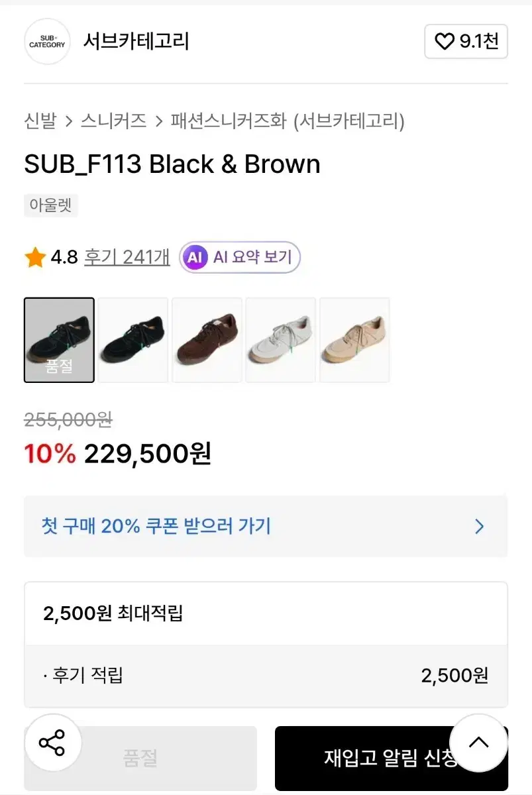This screenshot has width=532, height=795.
Task: Open 패션스니커즈화 (서브카테고리) breadcrumb
Action: tap(288, 121)
